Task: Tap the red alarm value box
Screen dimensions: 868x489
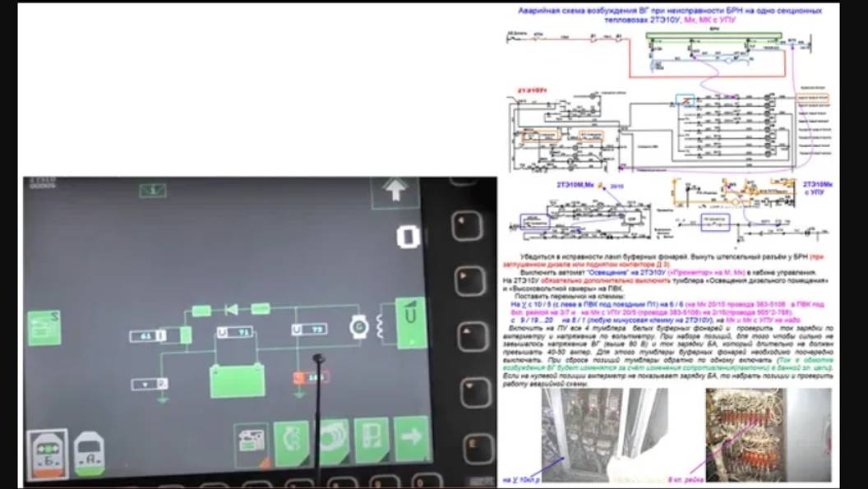Action: (x=311, y=377)
